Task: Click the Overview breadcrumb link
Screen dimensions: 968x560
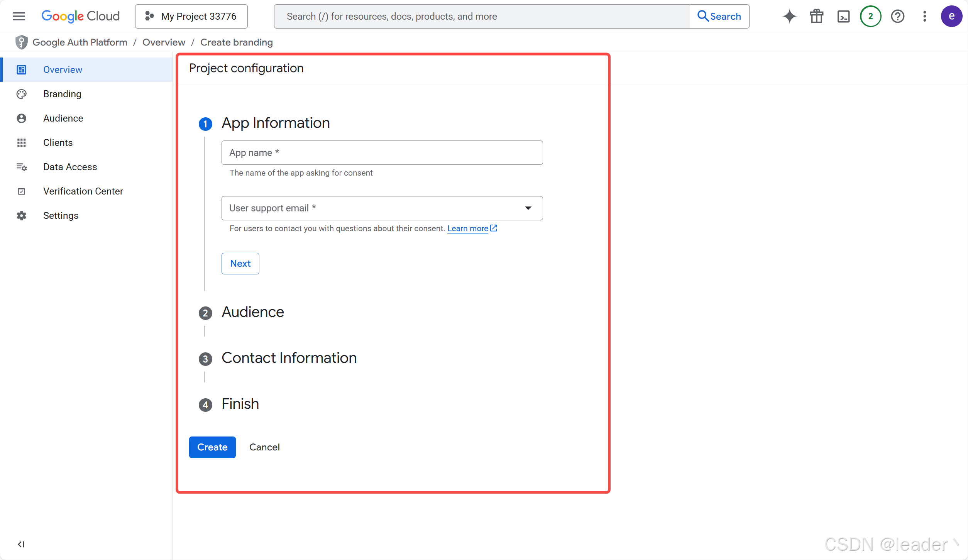Action: [x=164, y=42]
